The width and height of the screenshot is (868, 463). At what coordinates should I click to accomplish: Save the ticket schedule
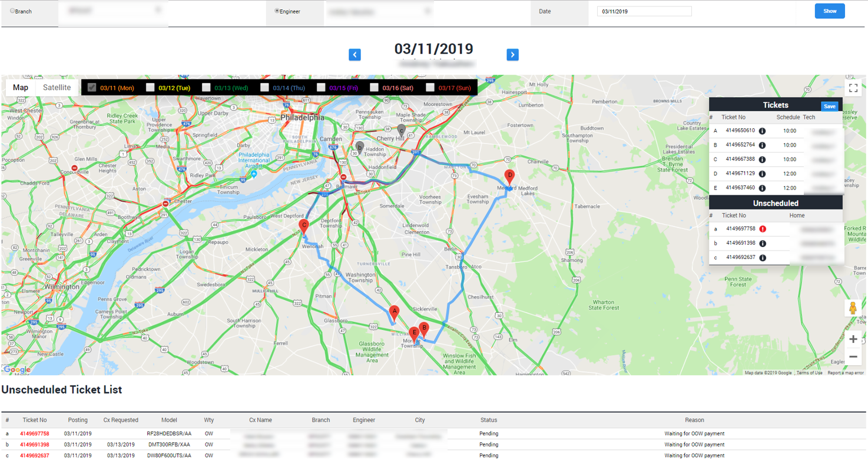(829, 106)
